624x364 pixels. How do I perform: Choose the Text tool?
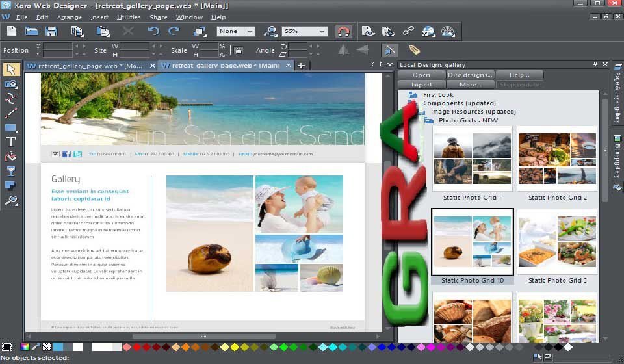pos(10,142)
